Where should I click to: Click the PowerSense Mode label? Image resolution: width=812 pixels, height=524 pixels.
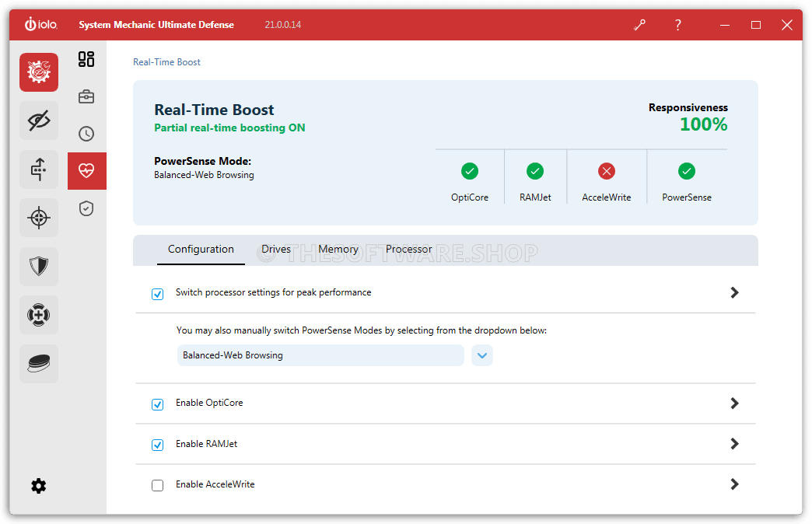[x=202, y=161]
